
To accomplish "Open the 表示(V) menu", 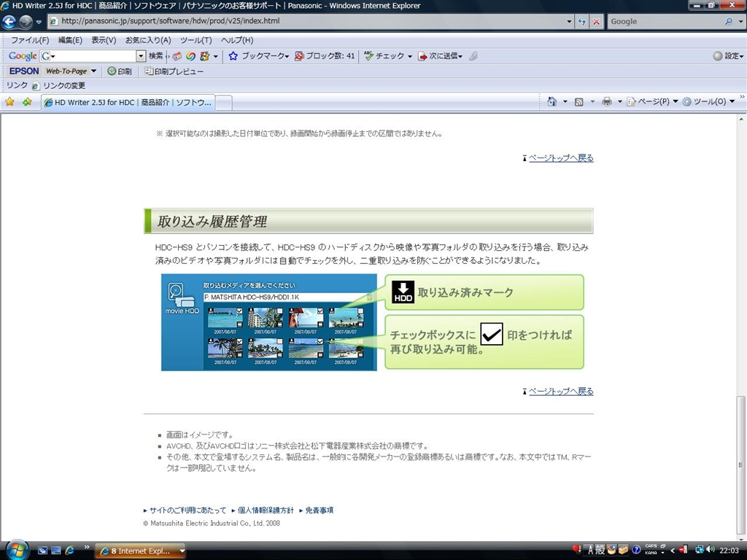I will (104, 41).
